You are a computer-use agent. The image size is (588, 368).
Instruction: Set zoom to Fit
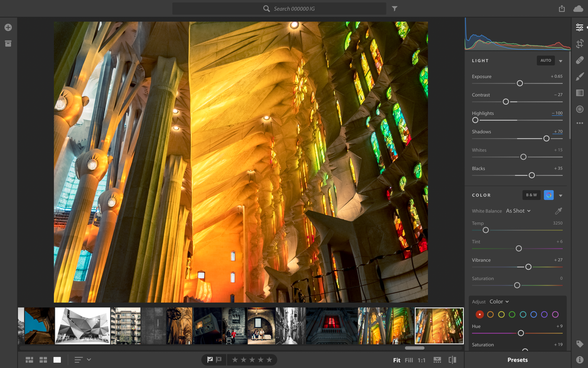pyautogui.click(x=397, y=360)
